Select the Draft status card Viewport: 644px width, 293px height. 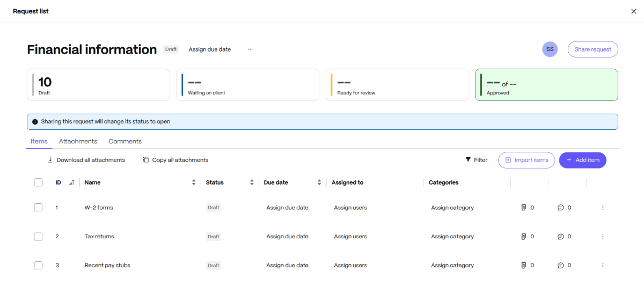98,85
